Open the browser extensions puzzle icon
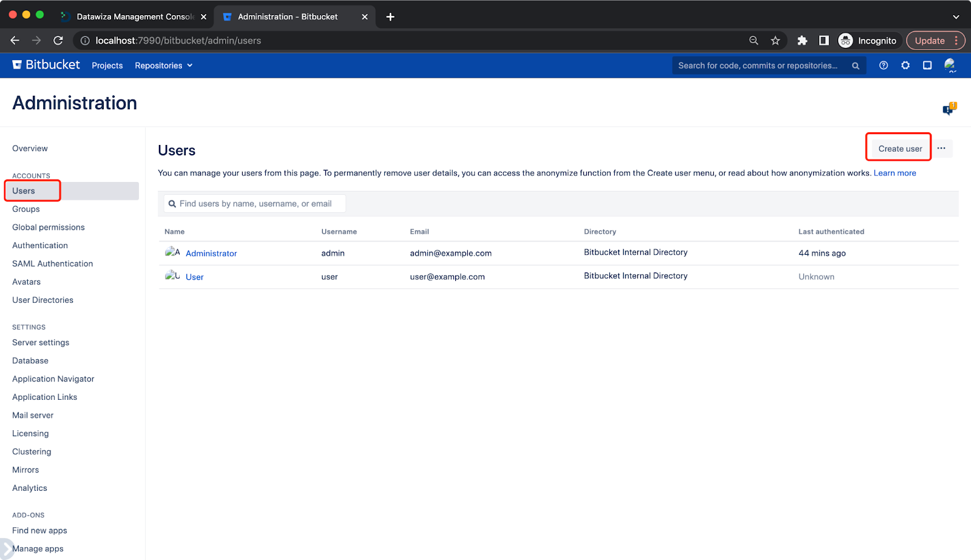971x560 pixels. pos(802,41)
